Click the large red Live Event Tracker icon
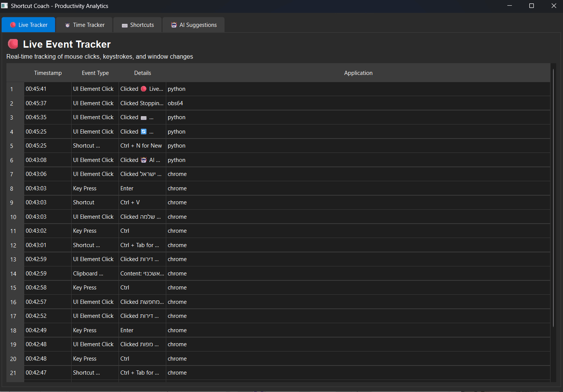 point(13,44)
